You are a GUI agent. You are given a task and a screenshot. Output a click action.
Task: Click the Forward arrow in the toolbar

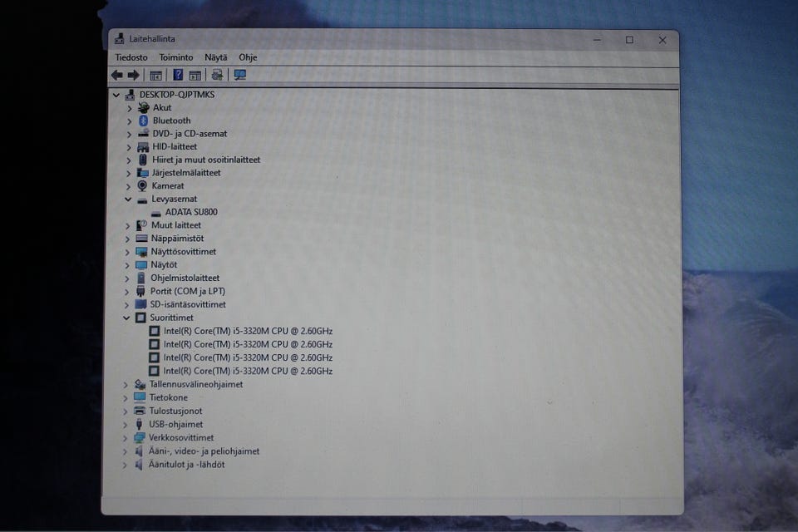(133, 76)
